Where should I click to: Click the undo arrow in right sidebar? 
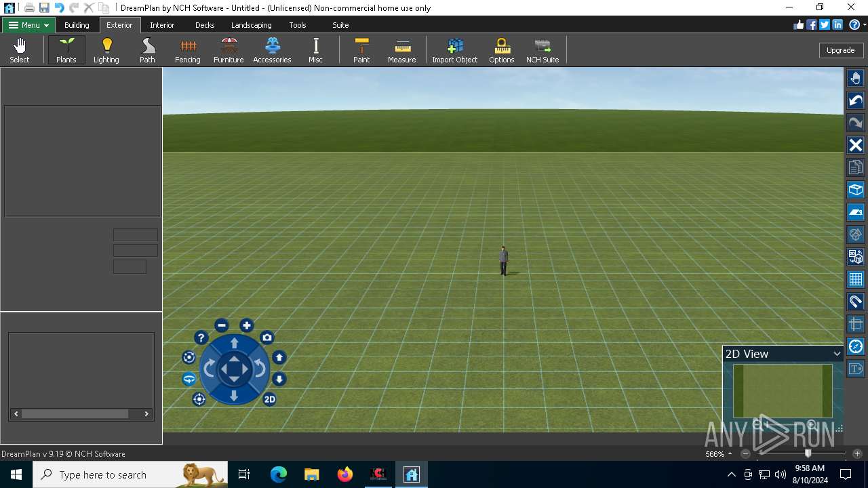coord(856,101)
